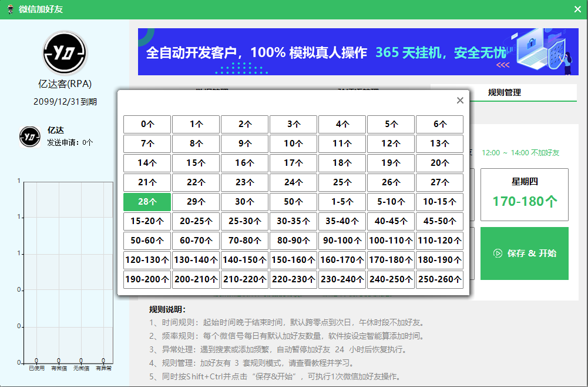
Task: Choose 5个 option
Action: pyautogui.click(x=391, y=124)
